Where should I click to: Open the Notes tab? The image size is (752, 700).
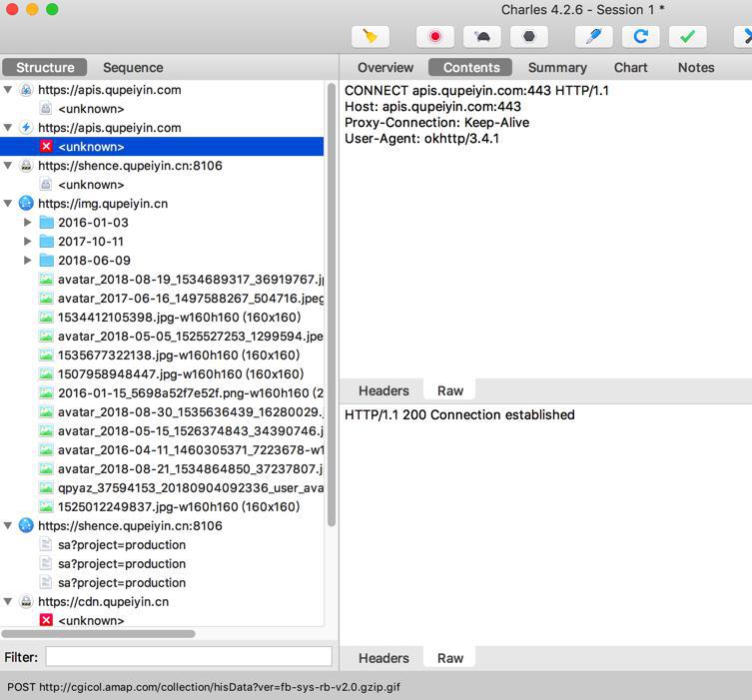(x=696, y=68)
